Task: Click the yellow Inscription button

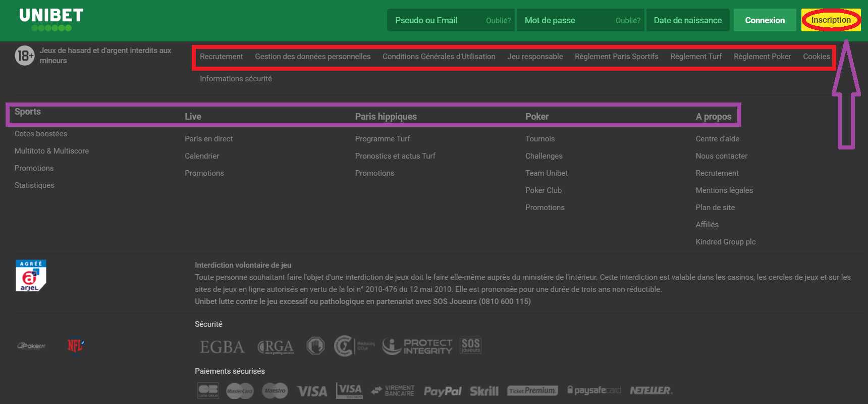Action: click(831, 20)
